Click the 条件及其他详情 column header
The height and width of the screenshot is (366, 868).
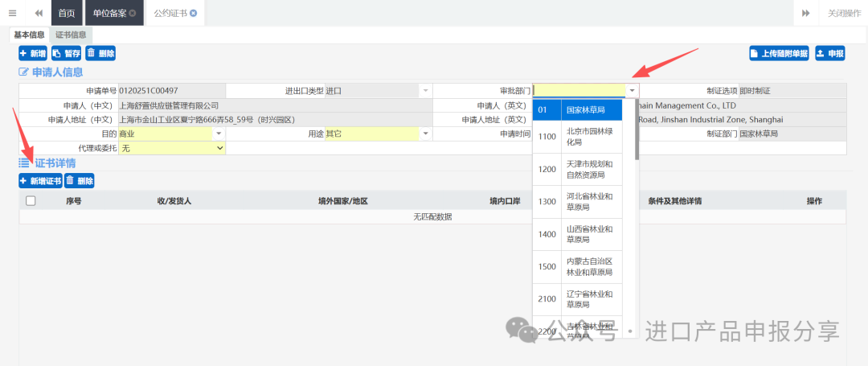click(675, 201)
